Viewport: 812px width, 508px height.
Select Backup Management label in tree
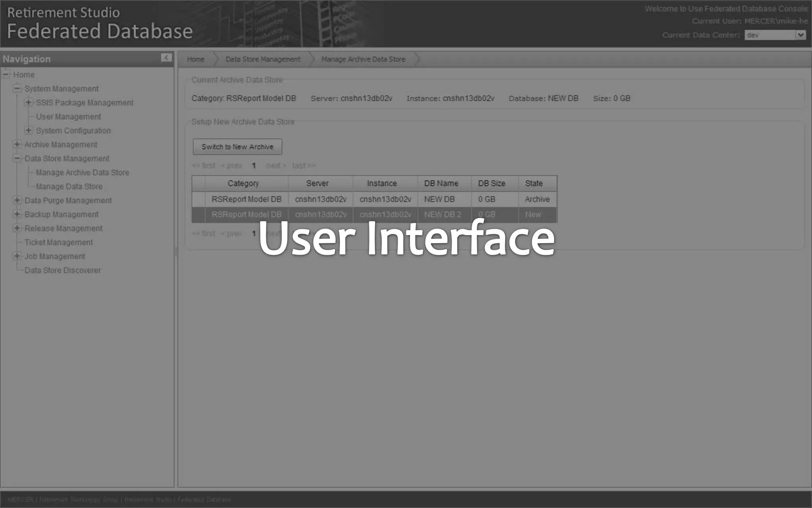click(x=61, y=214)
